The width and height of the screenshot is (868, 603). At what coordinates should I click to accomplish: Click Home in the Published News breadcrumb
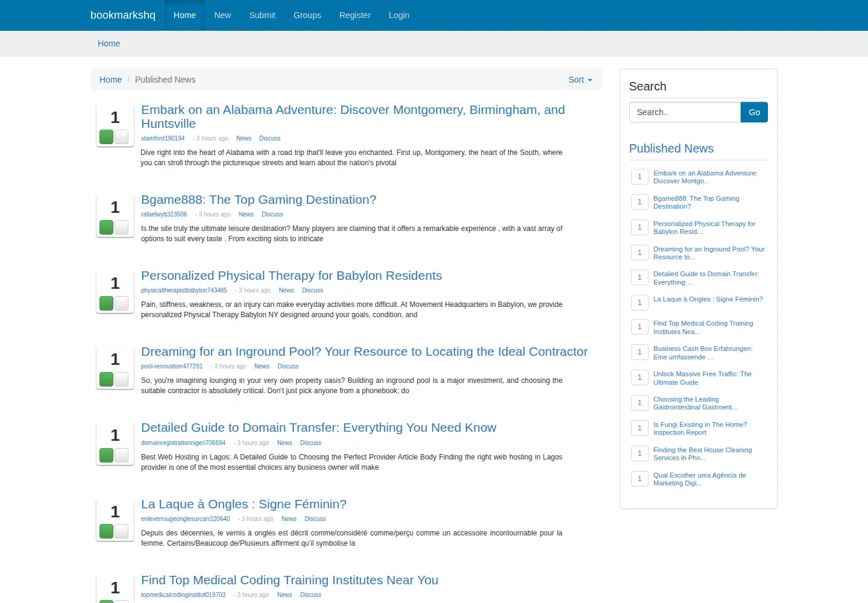[x=110, y=80]
